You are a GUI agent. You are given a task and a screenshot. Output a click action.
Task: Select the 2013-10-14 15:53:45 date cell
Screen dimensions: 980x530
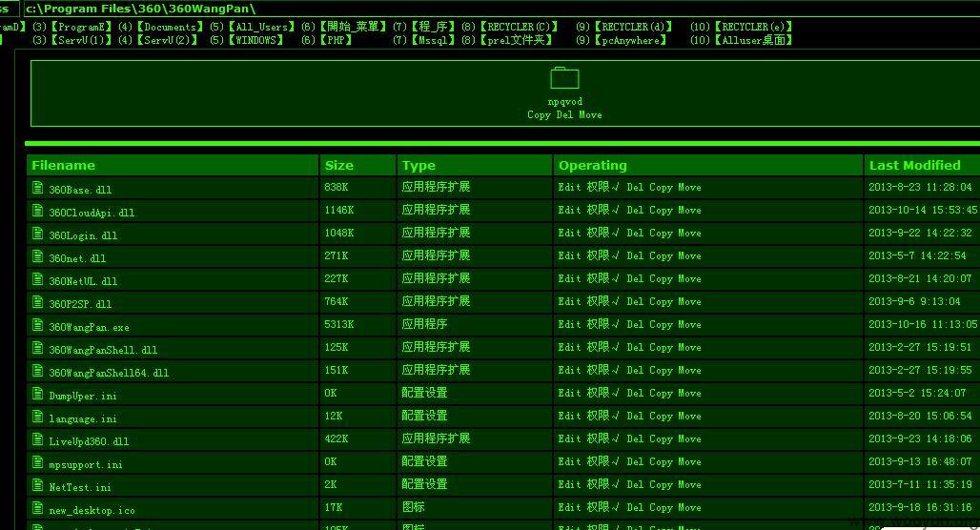[x=923, y=211]
